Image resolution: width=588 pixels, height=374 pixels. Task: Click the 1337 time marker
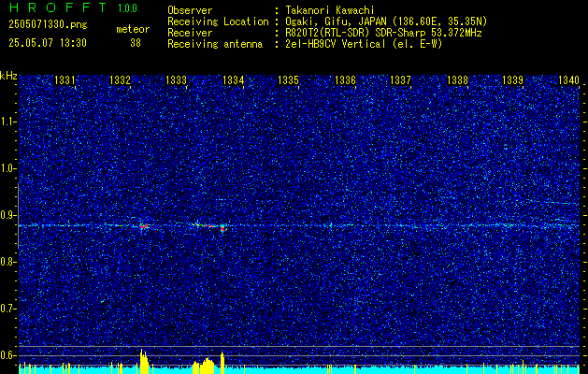(x=400, y=80)
